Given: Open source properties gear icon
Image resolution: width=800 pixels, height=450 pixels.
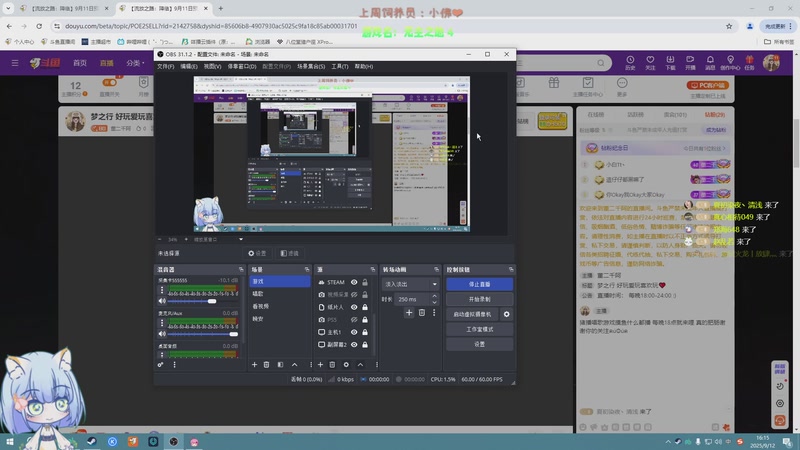Looking at the screenshot, I should [x=346, y=364].
